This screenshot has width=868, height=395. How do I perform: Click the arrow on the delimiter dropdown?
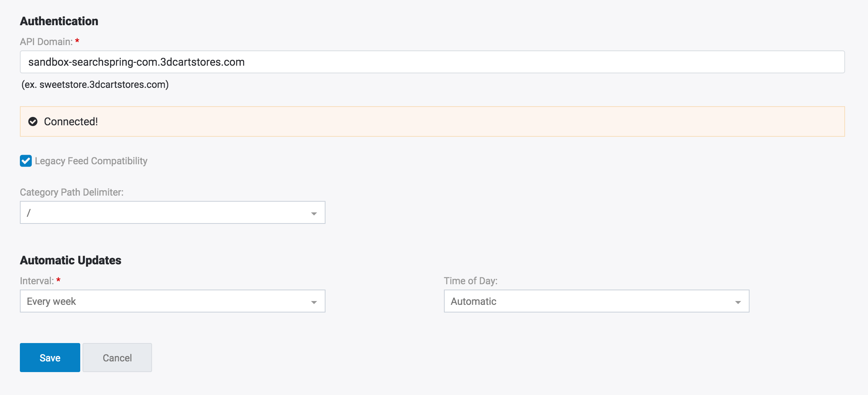coord(314,213)
